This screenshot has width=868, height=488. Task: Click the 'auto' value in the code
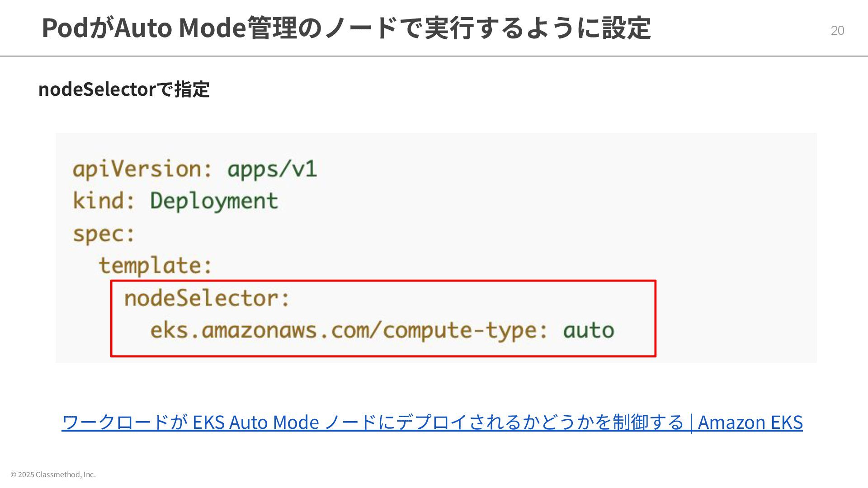[588, 330]
